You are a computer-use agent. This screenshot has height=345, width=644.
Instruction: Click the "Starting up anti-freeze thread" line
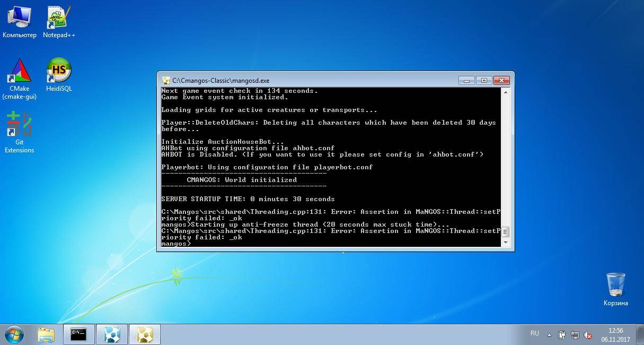[x=305, y=225]
